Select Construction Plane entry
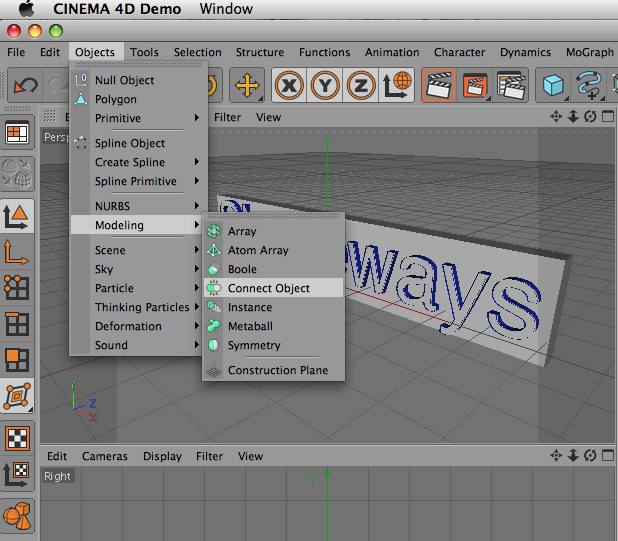The width and height of the screenshot is (618, 541). pos(274,370)
